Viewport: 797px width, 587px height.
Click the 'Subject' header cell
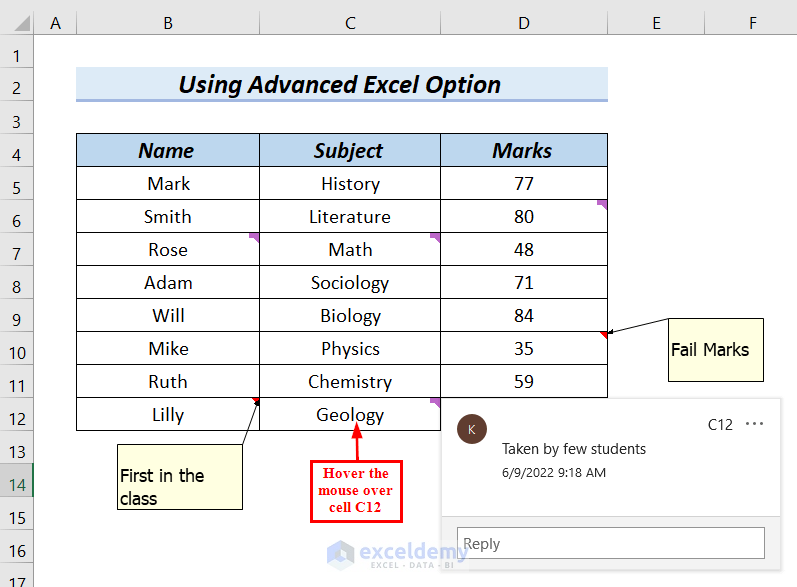pos(350,150)
